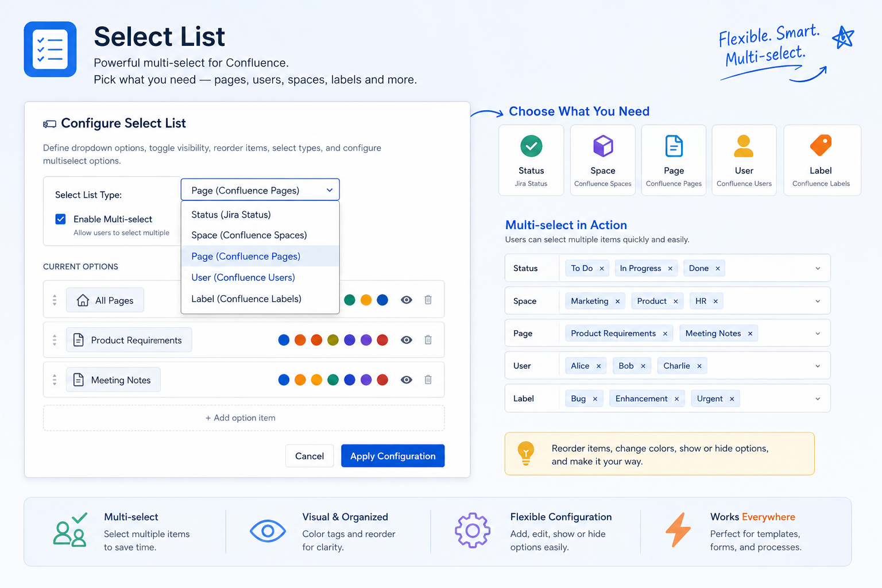Click the orange person User card icon
This screenshot has height=588, width=882.
pyautogui.click(x=744, y=146)
